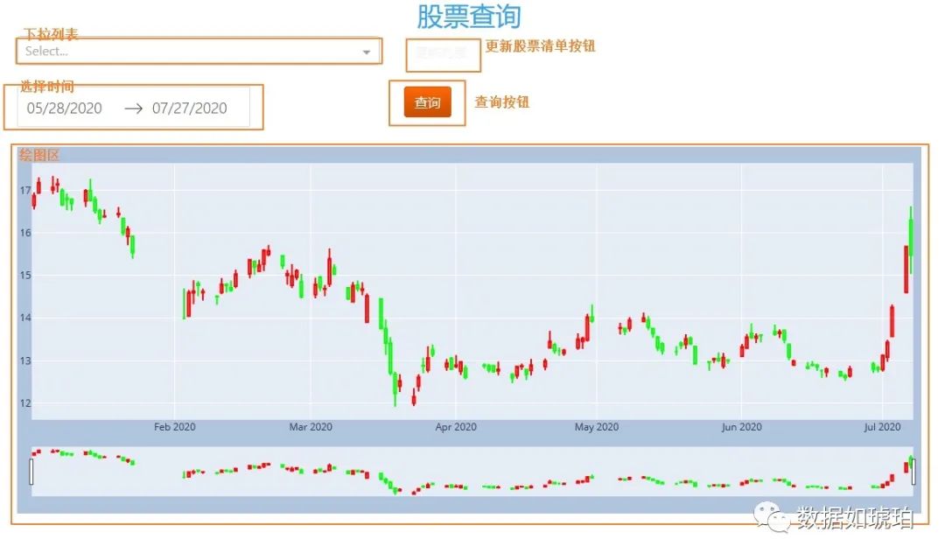Click the 股票查询 page title

pos(469,17)
